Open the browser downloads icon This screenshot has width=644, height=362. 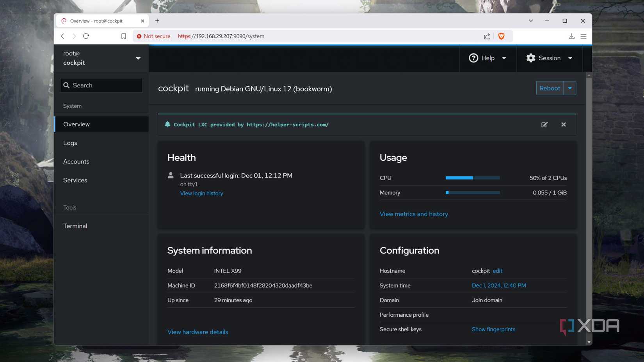[571, 36]
